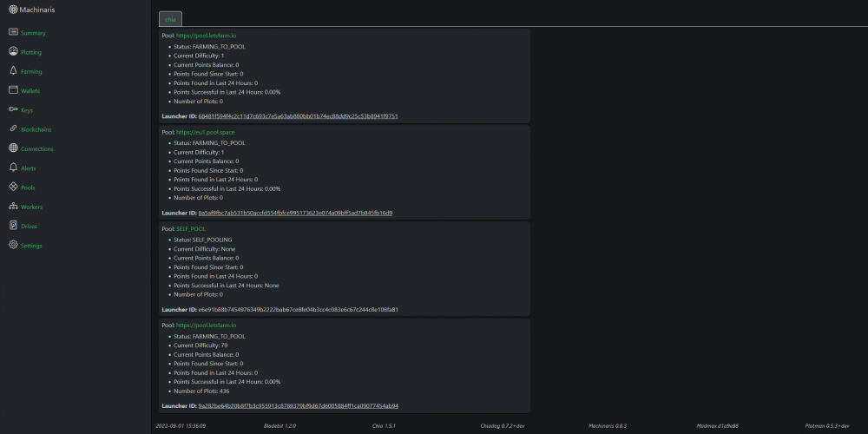Click the SELF_POOL pool name
Viewport: 868px width, 434px height.
point(191,228)
